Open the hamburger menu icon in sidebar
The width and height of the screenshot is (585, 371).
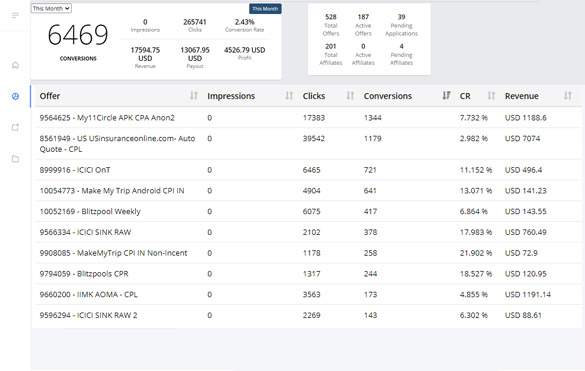15,15
